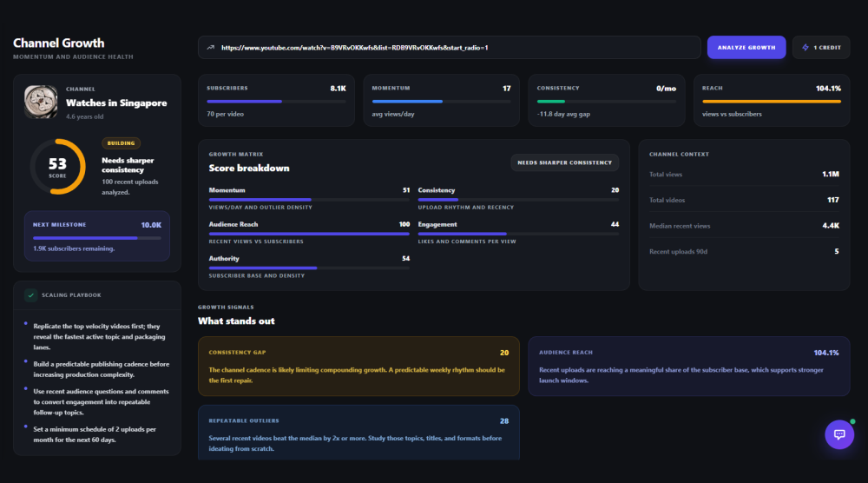868x483 pixels.
Task: Click the Audience Reach 100 score bar
Action: [x=309, y=234]
